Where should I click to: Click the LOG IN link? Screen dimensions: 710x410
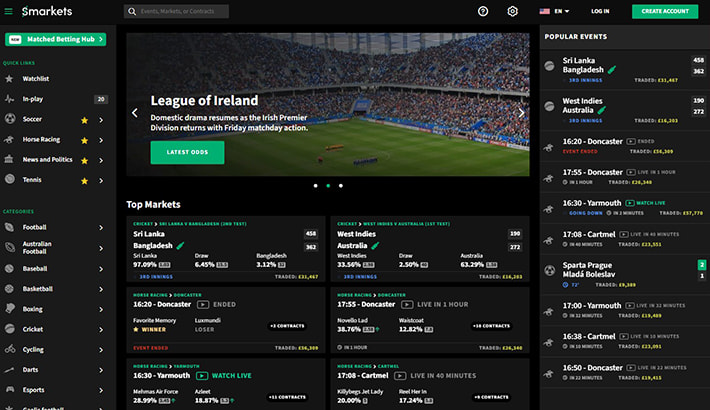[600, 11]
